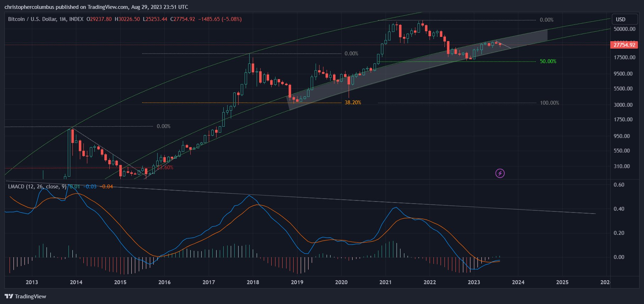Click the 2019 label on time axis
This screenshot has height=304, width=644.
click(x=297, y=282)
